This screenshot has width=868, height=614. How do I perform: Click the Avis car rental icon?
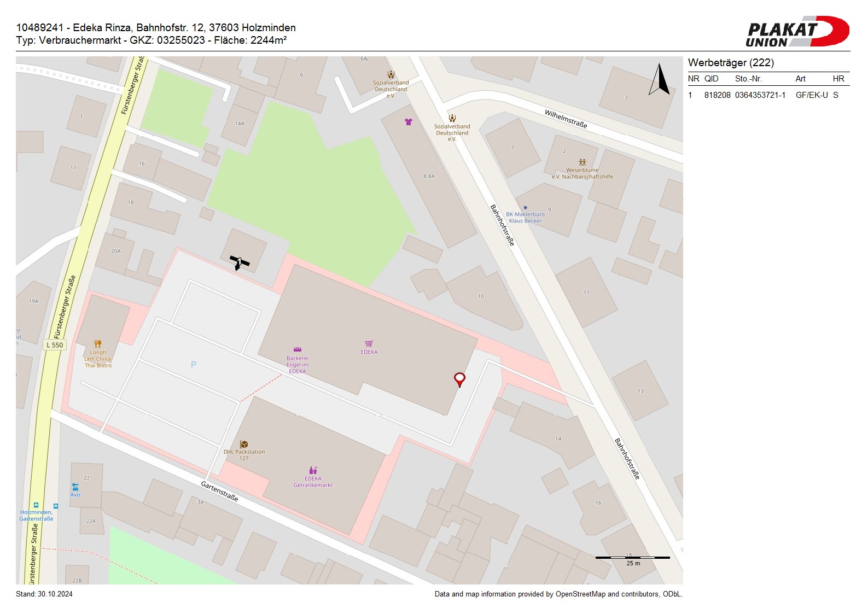click(75, 487)
